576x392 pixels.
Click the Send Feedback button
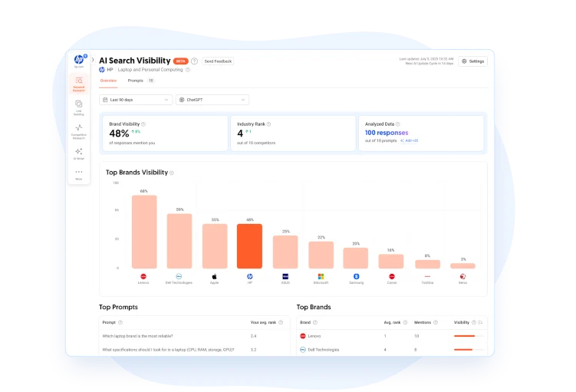point(218,61)
